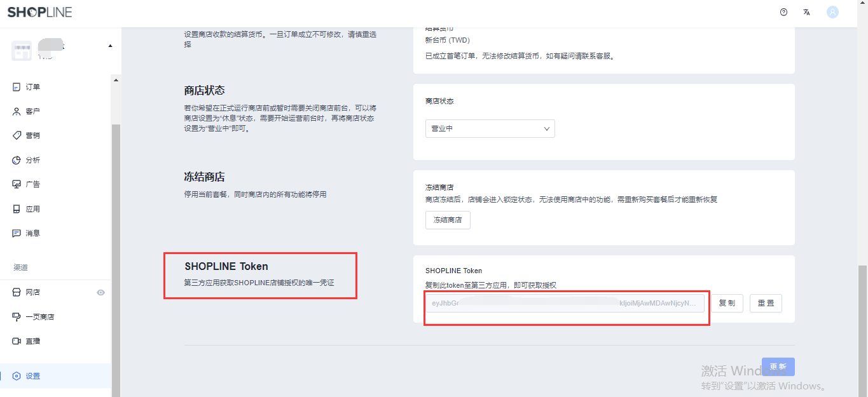Click the main page vertical scrollbar

863,330
